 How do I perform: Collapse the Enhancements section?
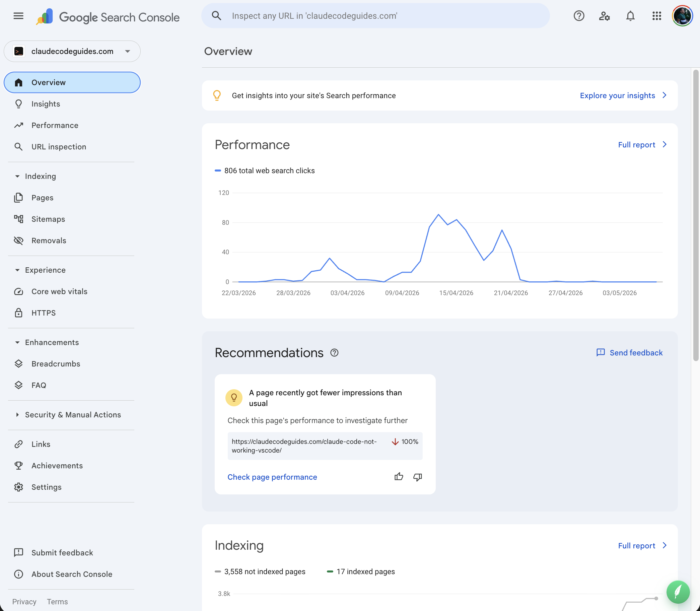coord(47,342)
